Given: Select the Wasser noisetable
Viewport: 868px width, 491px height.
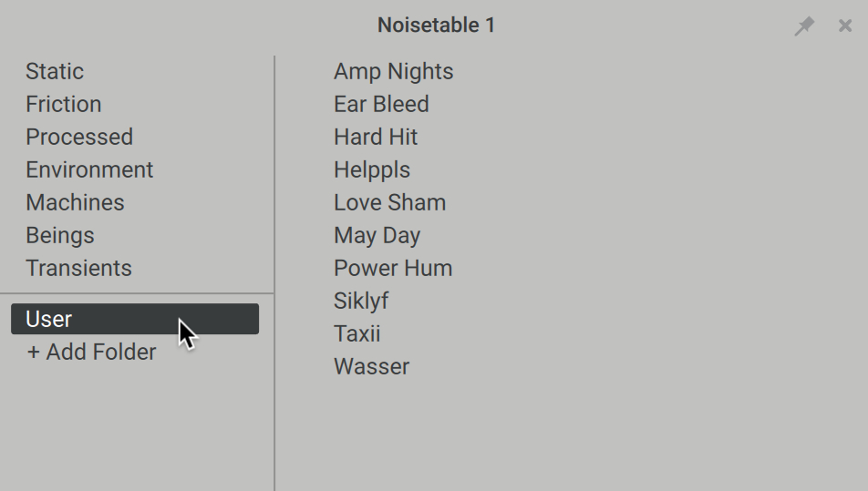Looking at the screenshot, I should [371, 366].
